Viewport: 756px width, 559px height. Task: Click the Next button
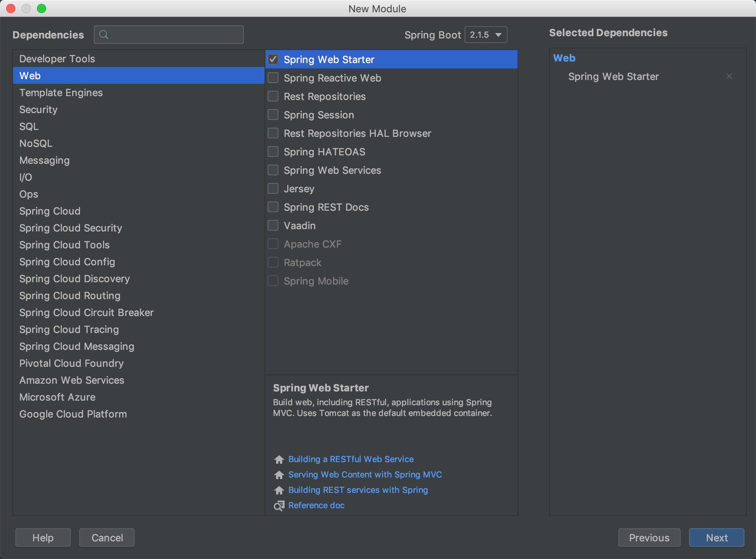click(x=716, y=537)
